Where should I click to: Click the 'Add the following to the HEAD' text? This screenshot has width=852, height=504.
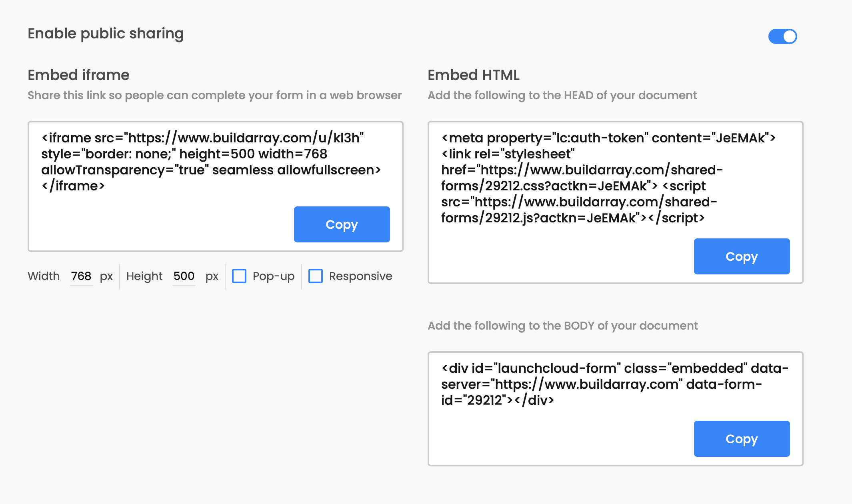click(562, 95)
